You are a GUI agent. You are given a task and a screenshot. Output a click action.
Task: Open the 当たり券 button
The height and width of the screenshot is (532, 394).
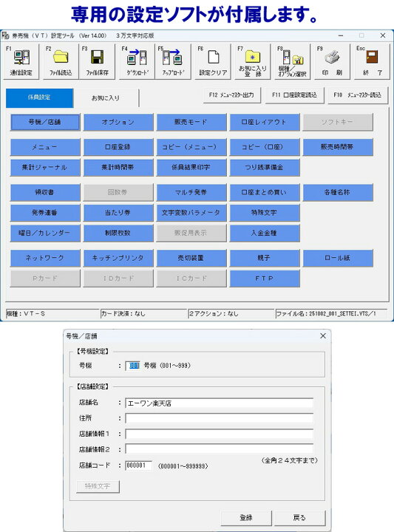(118, 213)
